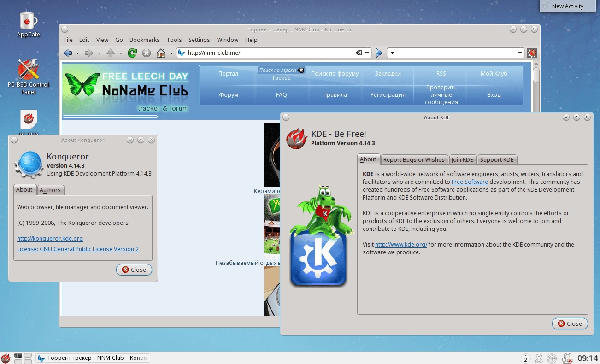Open the Go menu

pos(119,40)
